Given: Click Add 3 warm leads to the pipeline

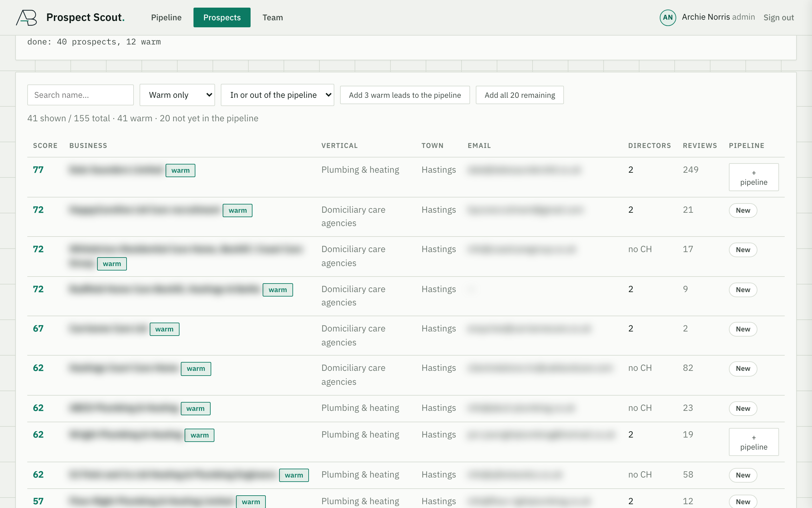Looking at the screenshot, I should pyautogui.click(x=405, y=95).
